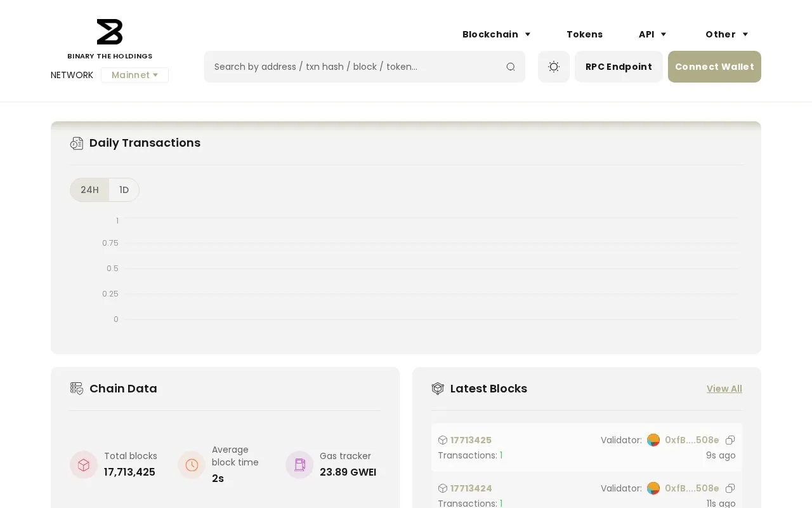Toggle the light/dark theme sun button
The width and height of the screenshot is (812, 508).
[554, 67]
